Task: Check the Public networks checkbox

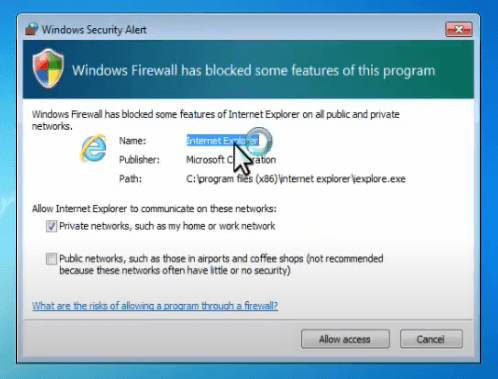Action: tap(51, 259)
